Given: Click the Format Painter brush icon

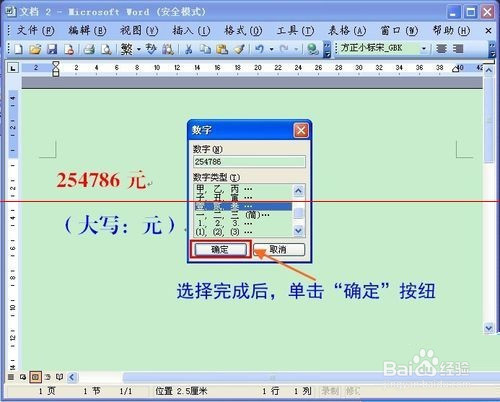Looking at the screenshot, I should point(239,49).
